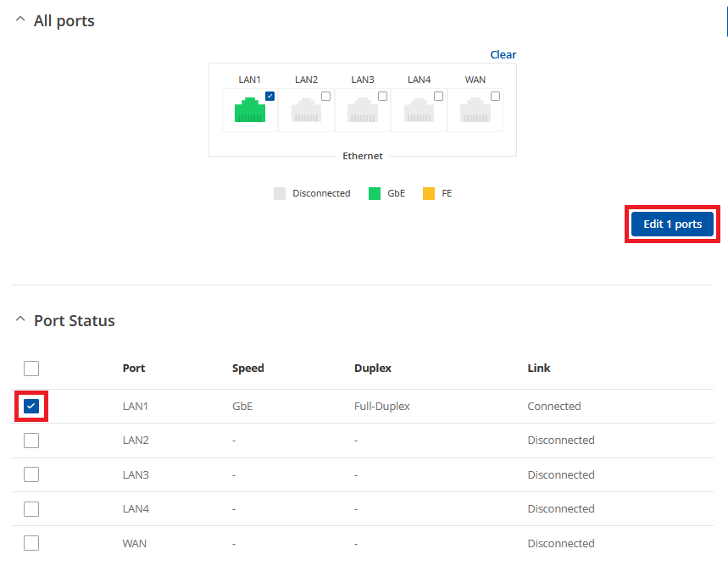This screenshot has width=728, height=571.
Task: Click the LAN4 ethernet port icon
Action: pyautogui.click(x=419, y=111)
